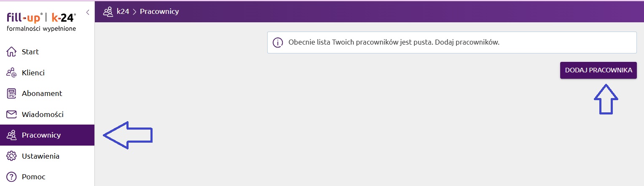Click the breadcrumb chevron after k24
The height and width of the screenshot is (186, 644).
134,11
